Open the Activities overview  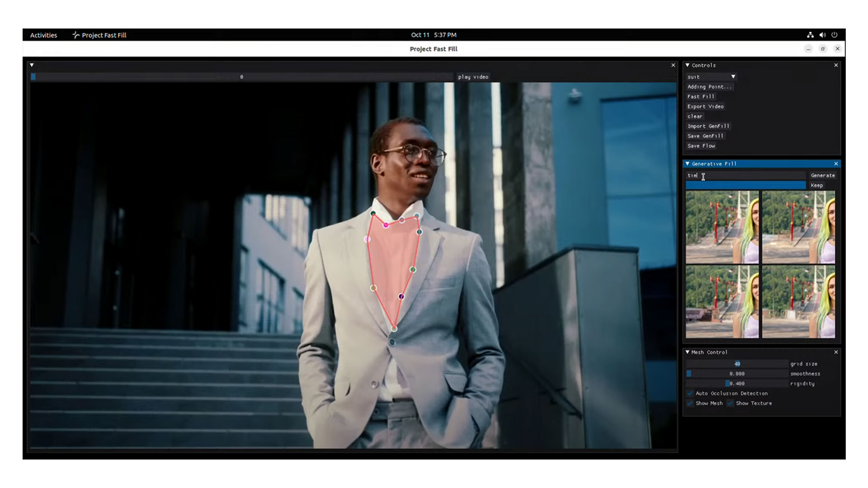tap(43, 35)
